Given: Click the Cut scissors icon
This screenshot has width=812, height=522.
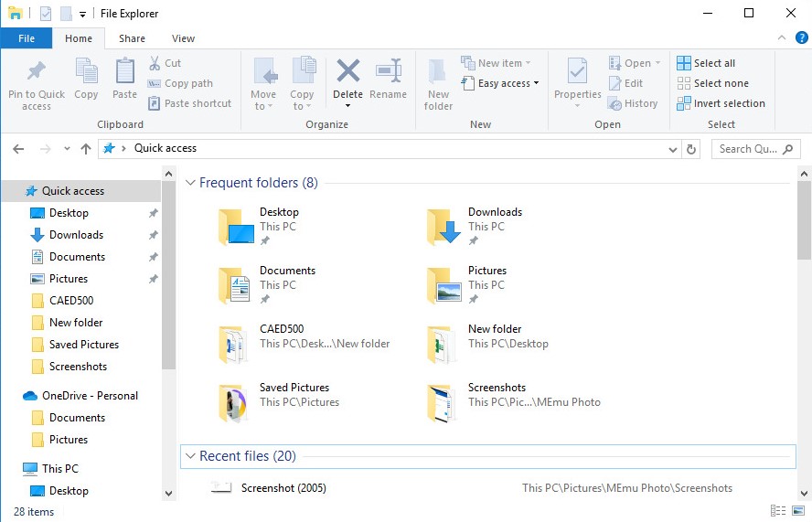Looking at the screenshot, I should 155,63.
